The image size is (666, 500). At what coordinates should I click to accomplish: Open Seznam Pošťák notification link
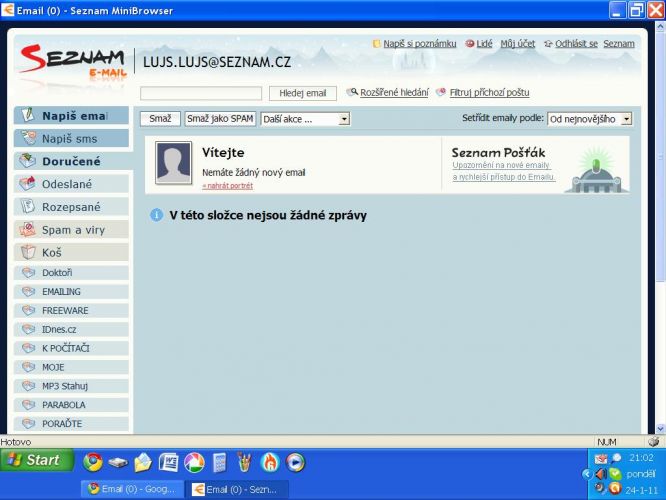503,171
